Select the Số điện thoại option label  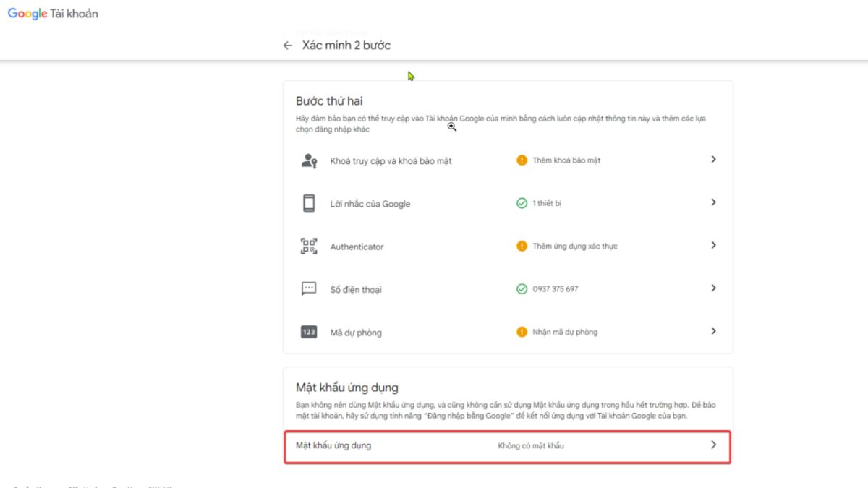356,289
